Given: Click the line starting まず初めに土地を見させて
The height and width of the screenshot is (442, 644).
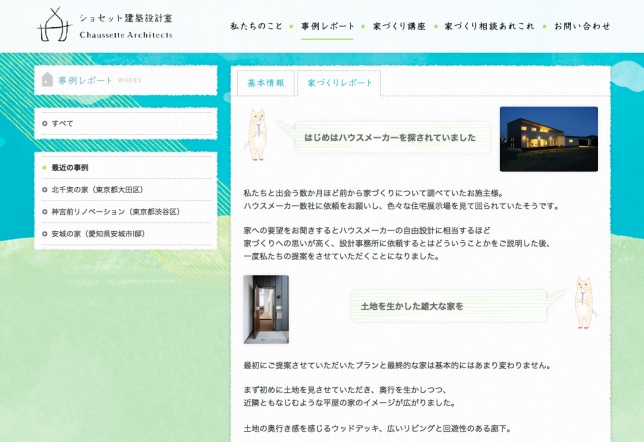Looking at the screenshot, I should click(x=345, y=390).
